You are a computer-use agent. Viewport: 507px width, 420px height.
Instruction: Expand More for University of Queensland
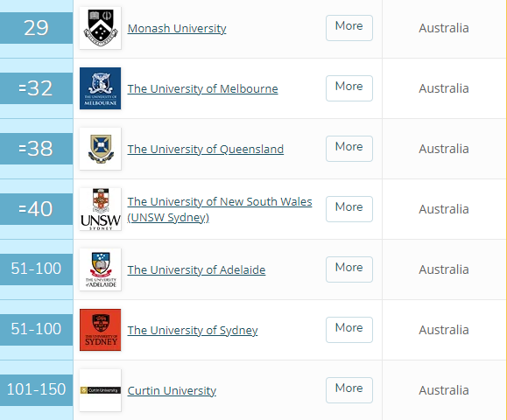[349, 149]
